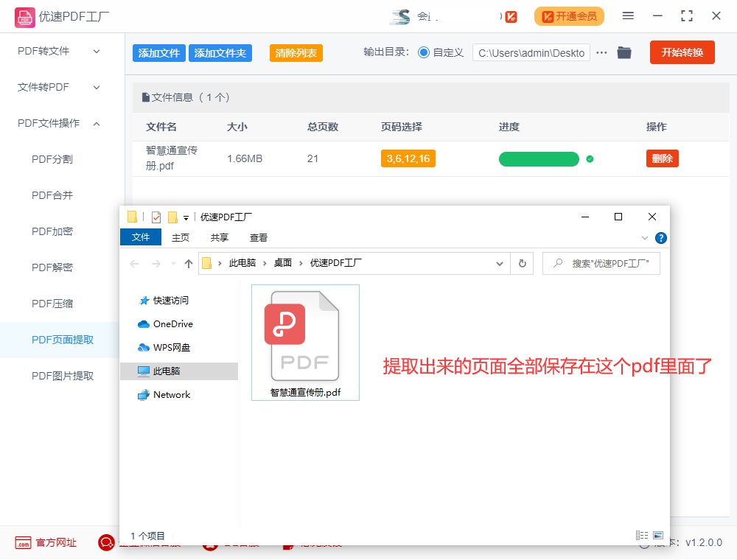
Task: Select the 智慧通宣传册.pdf file thumbnail in Explorer
Action: coord(305,343)
